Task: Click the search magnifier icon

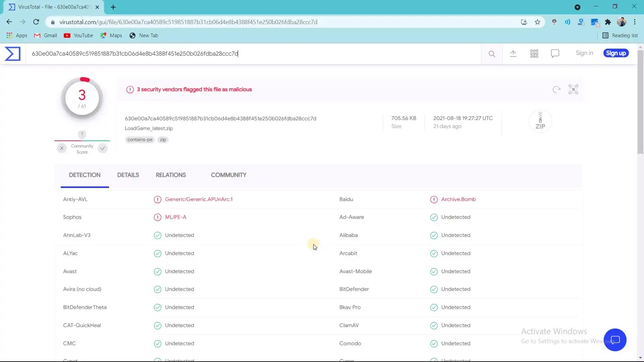Action: tap(492, 54)
